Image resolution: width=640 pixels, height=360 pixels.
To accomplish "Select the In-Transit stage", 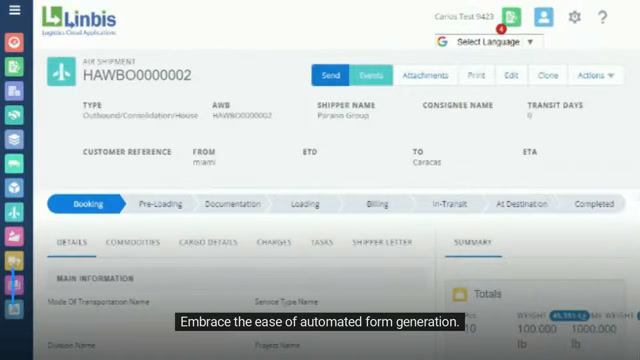I will [x=449, y=204].
